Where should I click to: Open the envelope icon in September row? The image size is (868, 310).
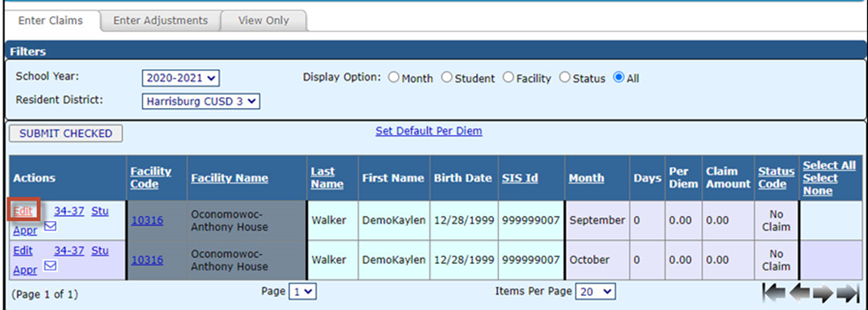[49, 227]
